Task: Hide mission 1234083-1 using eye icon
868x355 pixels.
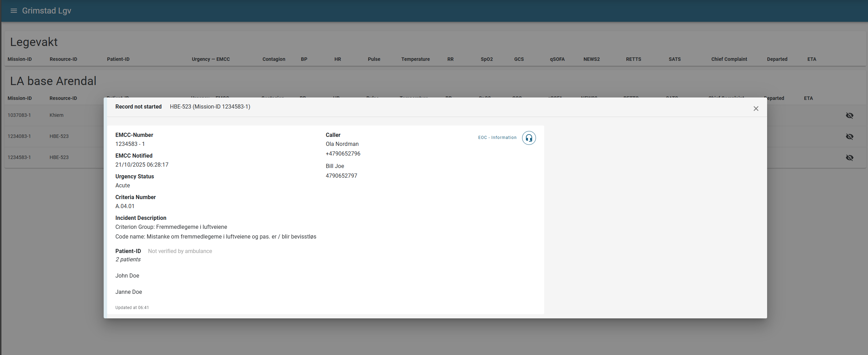Action: pyautogui.click(x=849, y=137)
